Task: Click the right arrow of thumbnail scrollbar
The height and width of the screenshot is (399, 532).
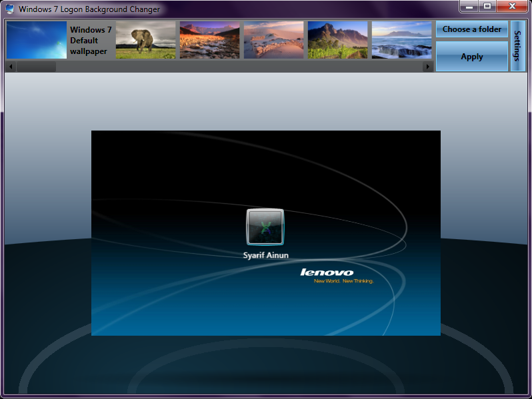Action: [x=428, y=67]
